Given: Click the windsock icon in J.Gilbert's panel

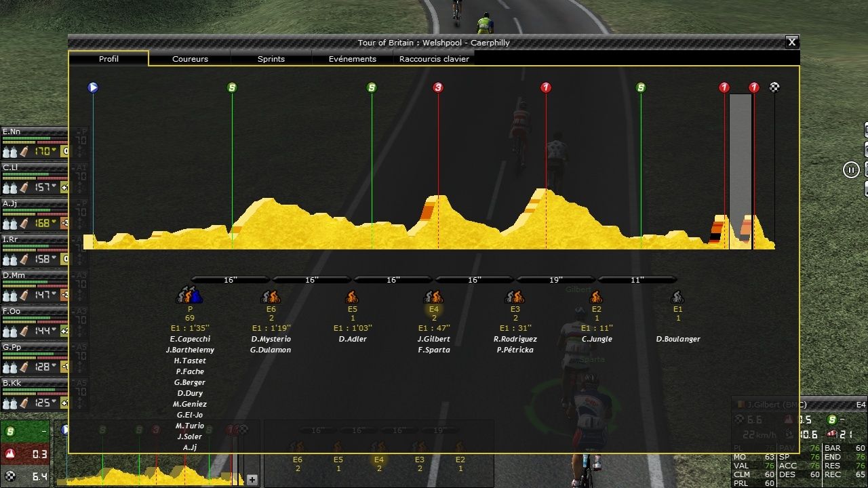Looking at the screenshot, I should [x=832, y=434].
